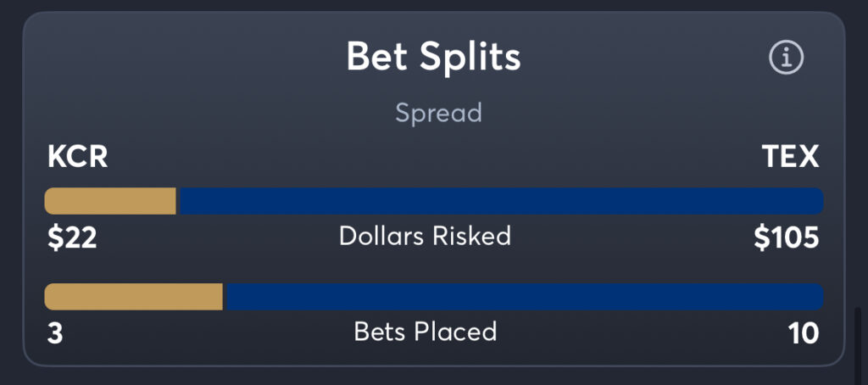This screenshot has width=868, height=385.
Task: Click blue TEX segment of Dollars Risked bar
Action: point(502,201)
